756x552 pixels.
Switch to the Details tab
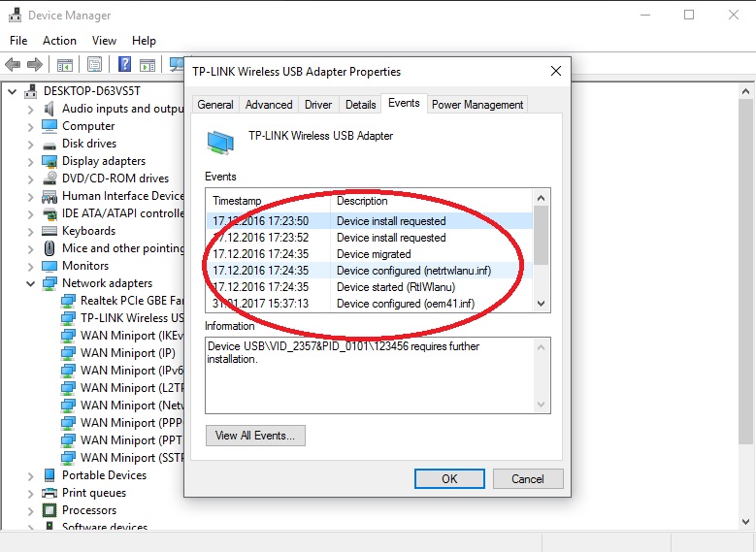pos(361,105)
